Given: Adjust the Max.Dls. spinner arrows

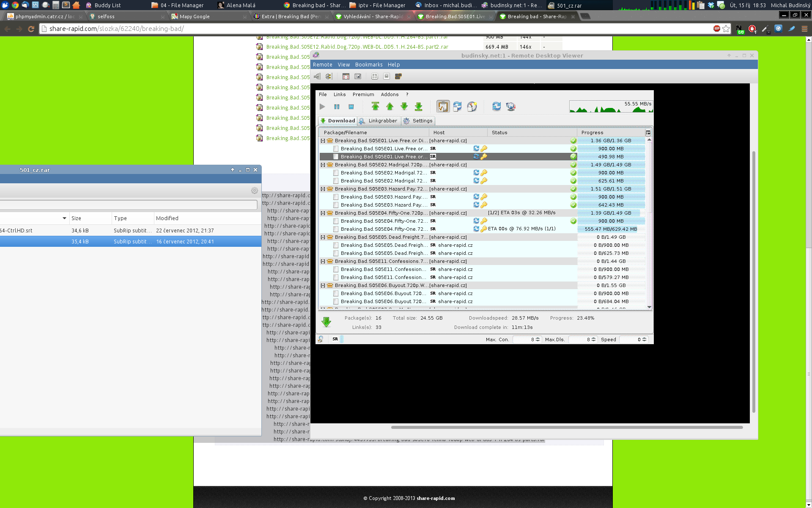Looking at the screenshot, I should (x=593, y=340).
